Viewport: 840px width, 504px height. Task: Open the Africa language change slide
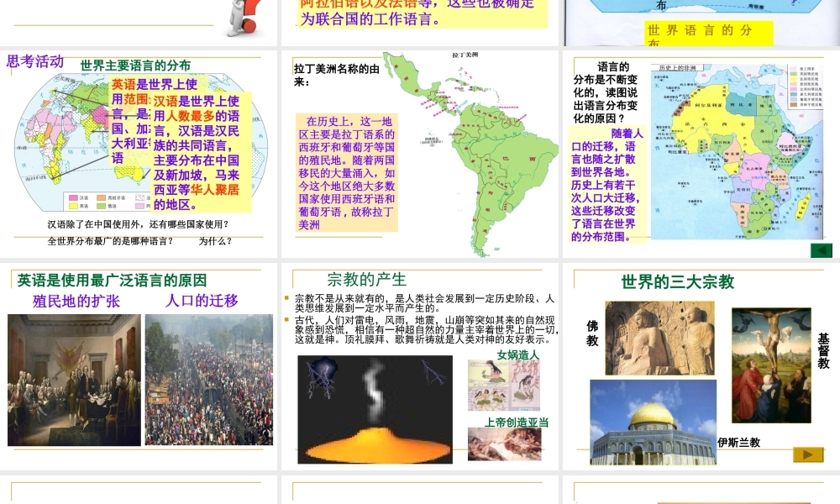[701, 154]
